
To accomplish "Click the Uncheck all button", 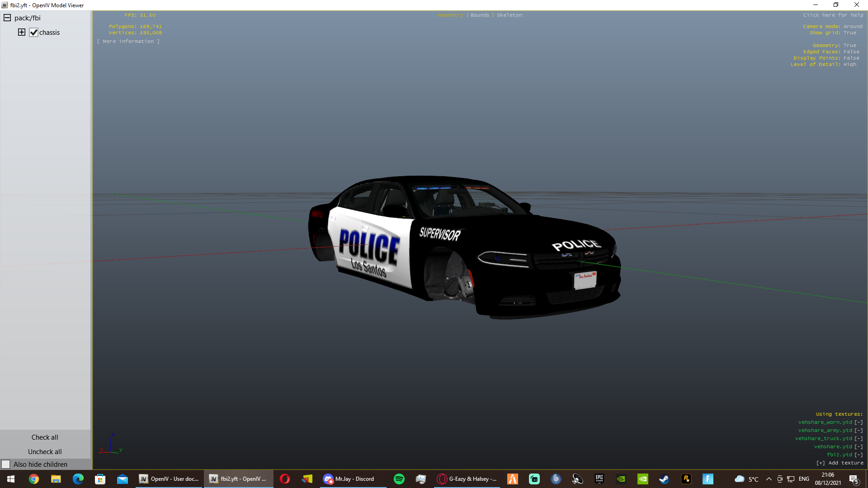I will [45, 451].
